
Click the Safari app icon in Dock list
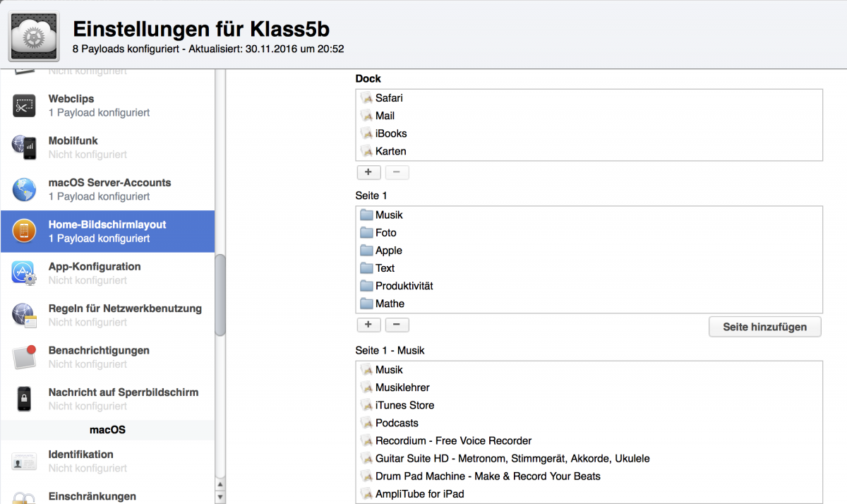tap(366, 98)
